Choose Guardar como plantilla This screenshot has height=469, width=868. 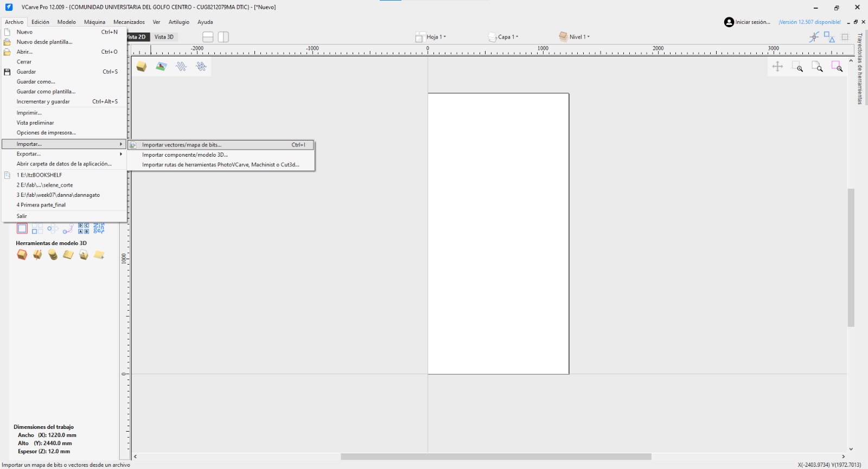click(x=65, y=92)
